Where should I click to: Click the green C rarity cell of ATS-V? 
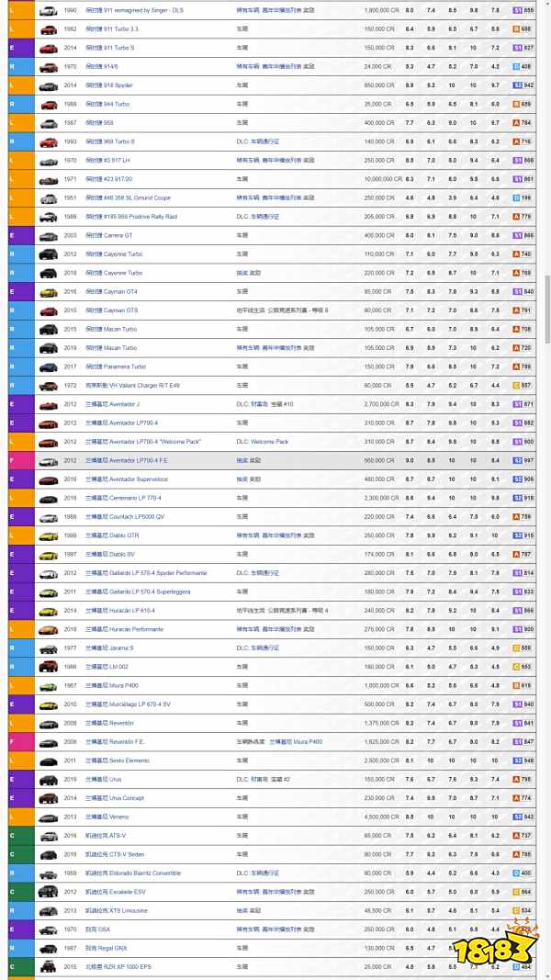point(21,836)
